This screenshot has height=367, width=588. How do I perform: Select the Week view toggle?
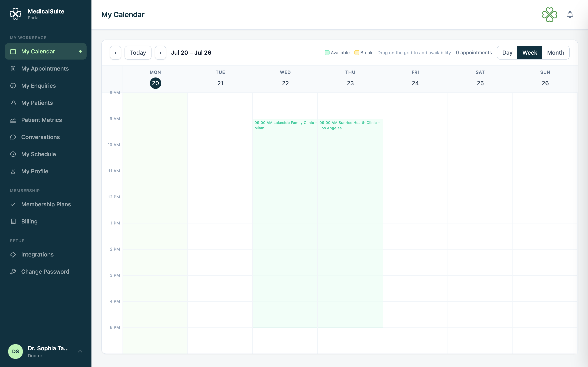tap(530, 53)
